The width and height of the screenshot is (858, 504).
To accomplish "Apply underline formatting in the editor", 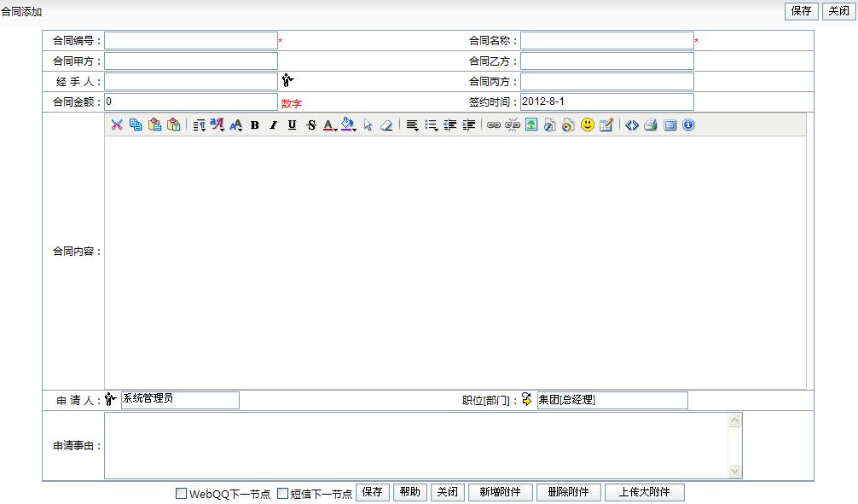I will 292,125.
